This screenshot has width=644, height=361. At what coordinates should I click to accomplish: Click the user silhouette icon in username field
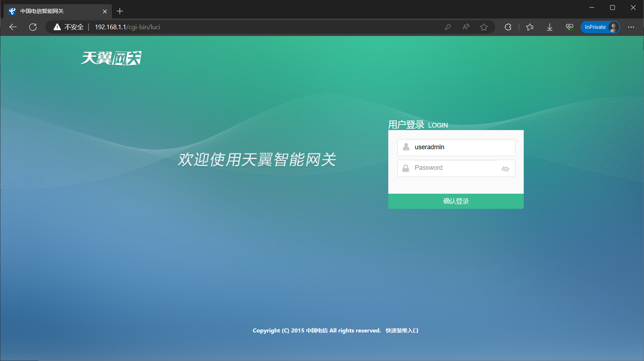pyautogui.click(x=406, y=147)
